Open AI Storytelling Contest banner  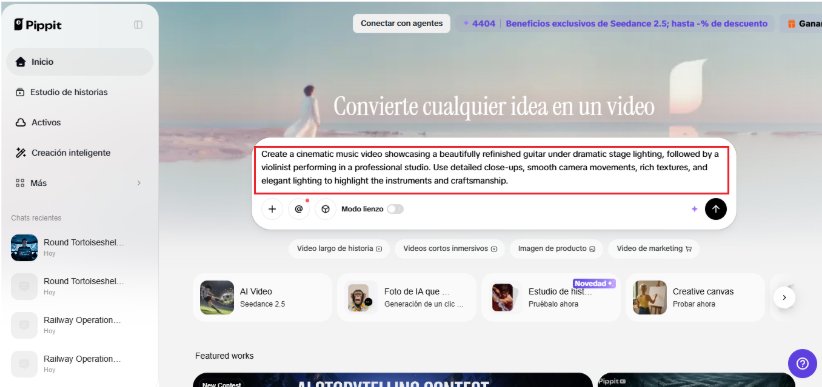[x=393, y=380]
